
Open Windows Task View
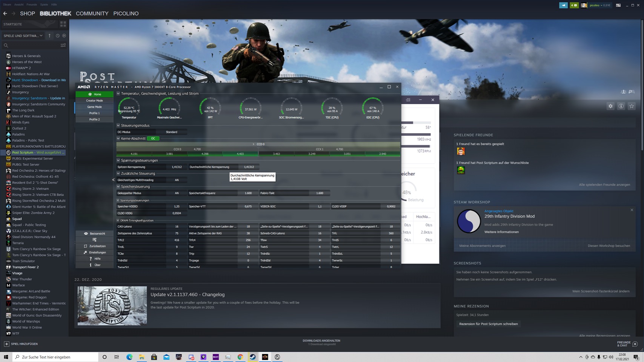click(x=117, y=357)
